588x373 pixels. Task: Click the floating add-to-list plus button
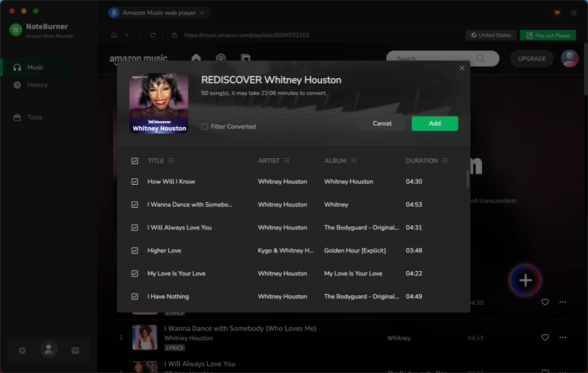click(525, 280)
